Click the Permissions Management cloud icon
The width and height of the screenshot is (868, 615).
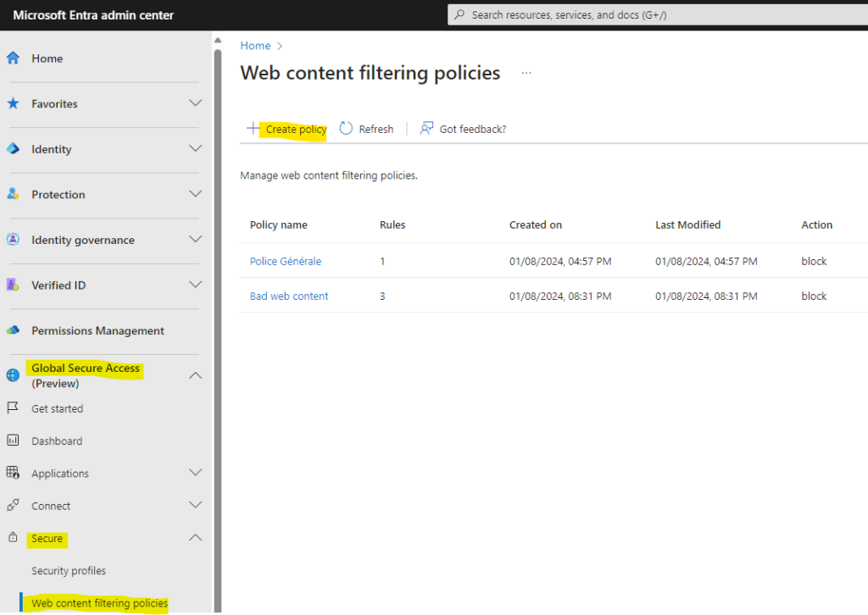point(14,330)
